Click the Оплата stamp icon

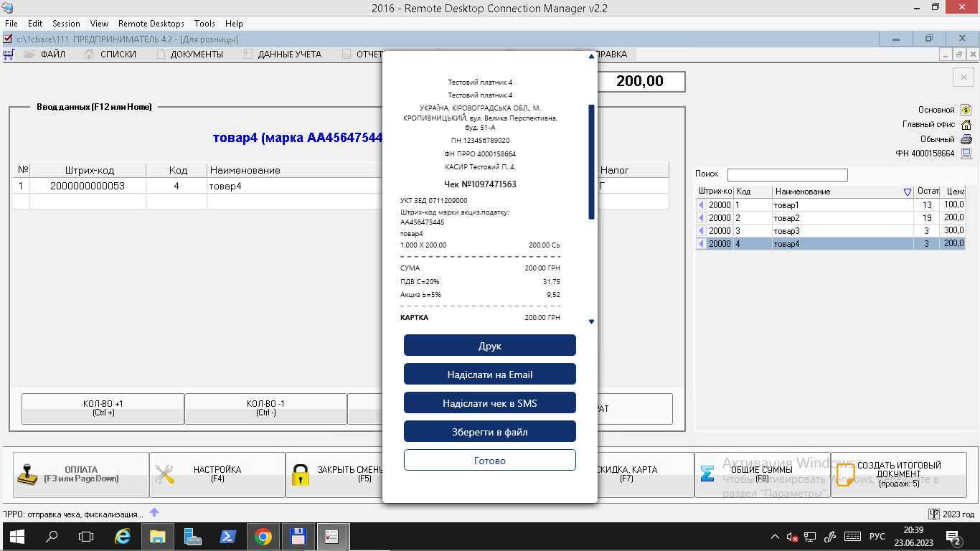27,474
